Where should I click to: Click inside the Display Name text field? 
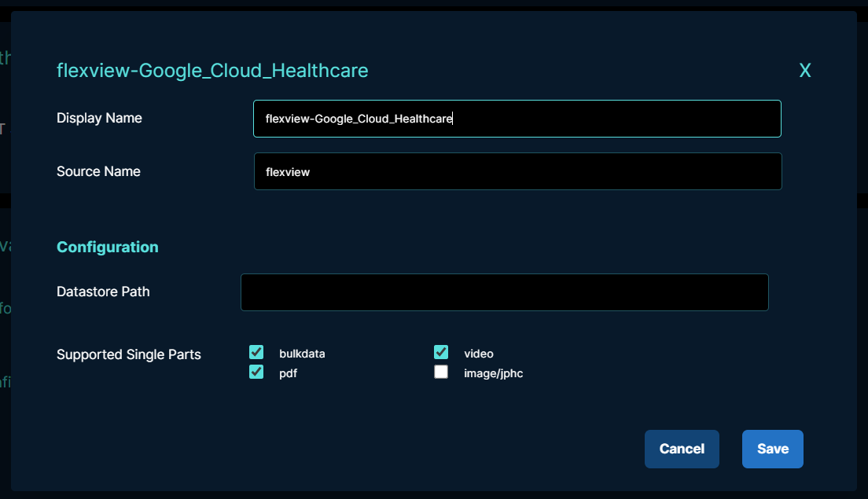click(517, 118)
